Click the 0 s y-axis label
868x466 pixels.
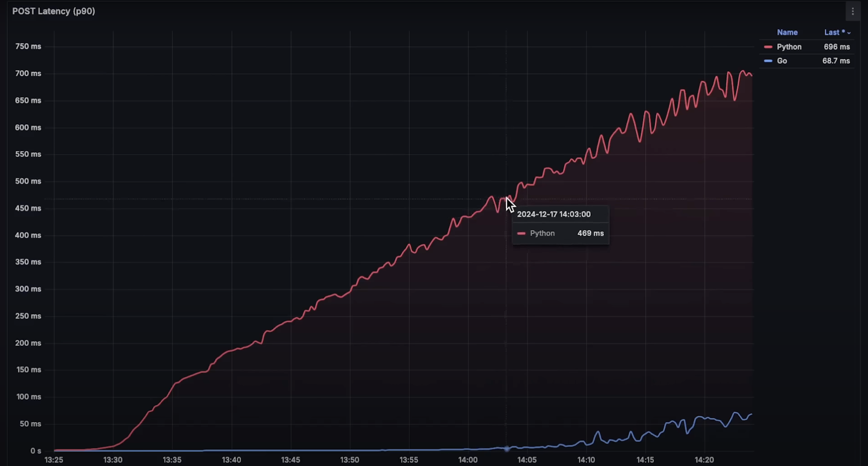tap(35, 451)
